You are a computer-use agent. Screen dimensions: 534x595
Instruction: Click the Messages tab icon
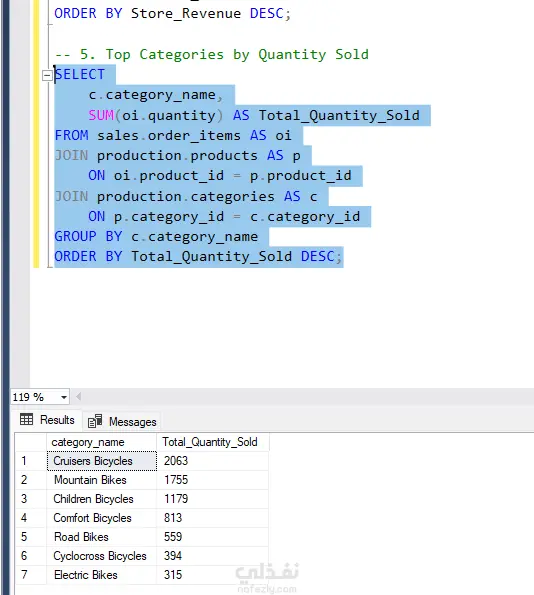point(95,421)
